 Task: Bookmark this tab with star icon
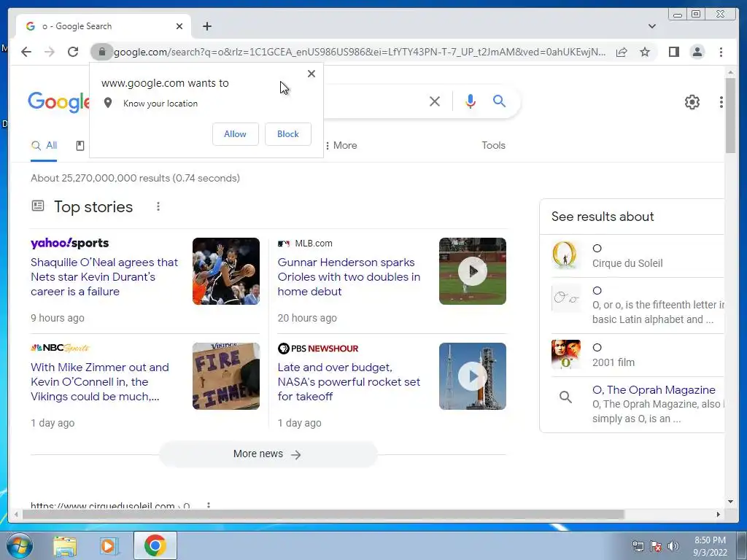click(645, 52)
